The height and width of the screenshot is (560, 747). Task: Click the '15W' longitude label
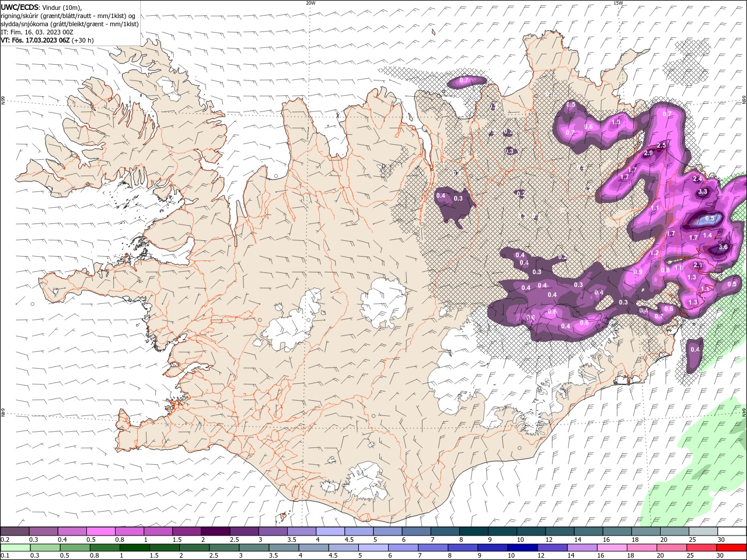tap(618, 3)
